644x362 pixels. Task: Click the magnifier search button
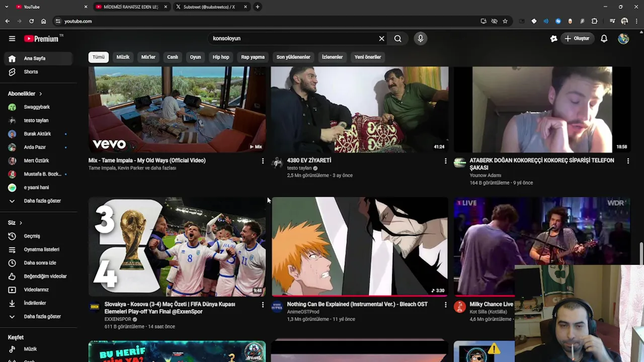[397, 38]
